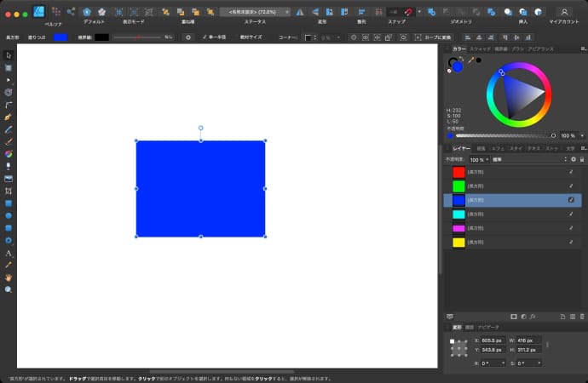Select the Move tool in the toolbox

pyautogui.click(x=9, y=55)
